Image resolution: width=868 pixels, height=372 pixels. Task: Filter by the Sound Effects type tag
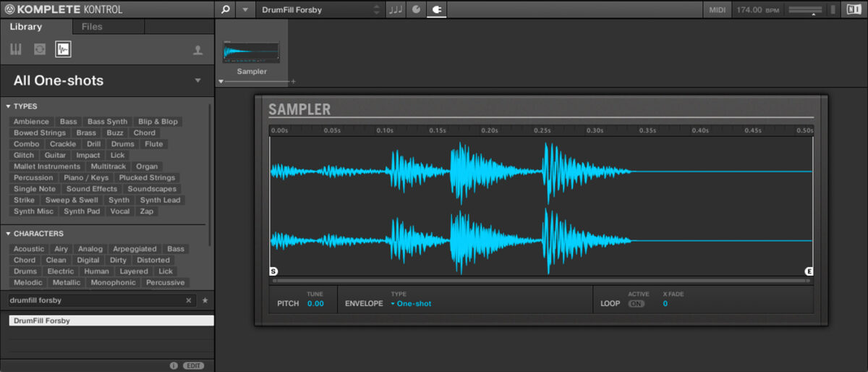[x=92, y=189]
